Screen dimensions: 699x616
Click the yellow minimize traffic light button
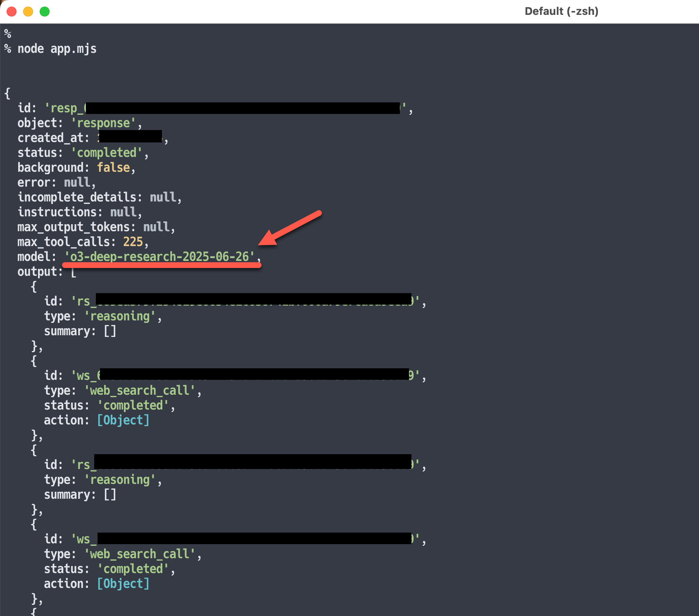[28, 12]
